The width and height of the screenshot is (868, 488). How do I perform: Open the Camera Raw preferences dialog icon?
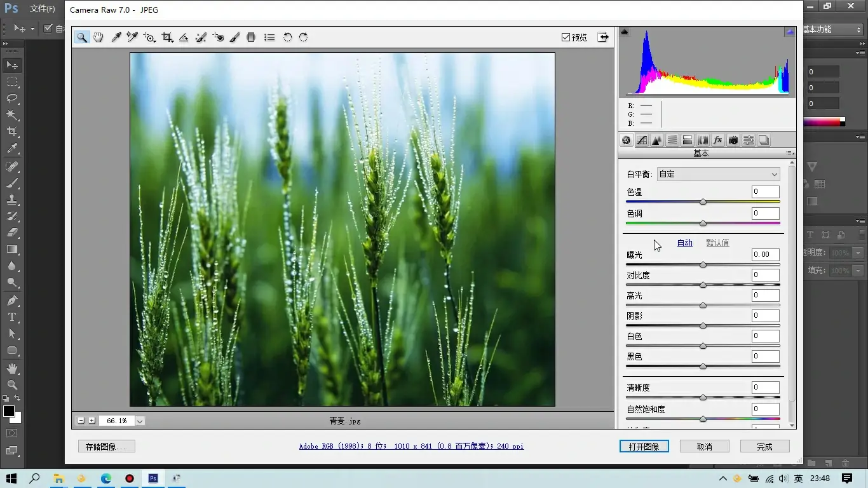point(269,37)
